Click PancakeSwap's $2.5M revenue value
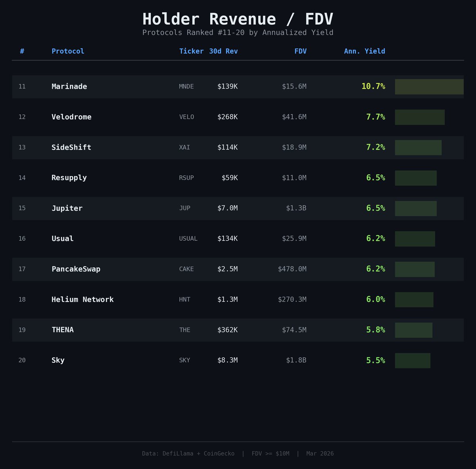 click(x=228, y=269)
